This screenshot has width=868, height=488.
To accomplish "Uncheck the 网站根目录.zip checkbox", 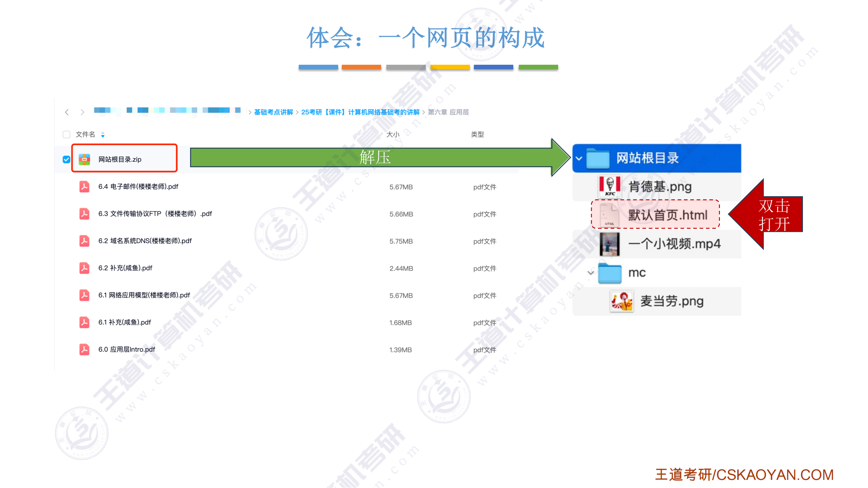I will [66, 159].
